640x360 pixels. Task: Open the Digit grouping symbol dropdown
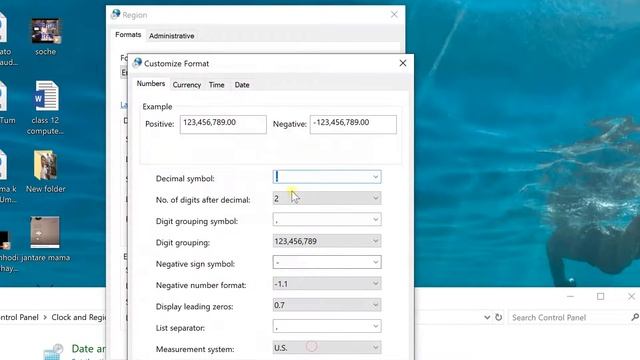click(x=375, y=219)
